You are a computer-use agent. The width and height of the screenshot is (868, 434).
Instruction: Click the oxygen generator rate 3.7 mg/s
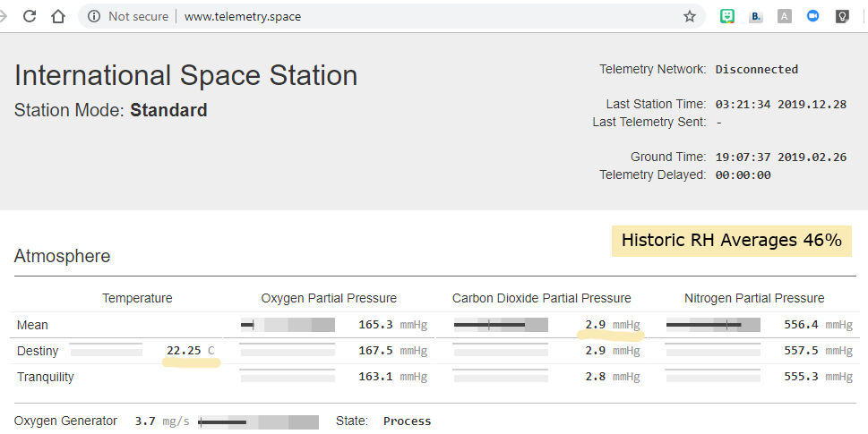tap(162, 421)
